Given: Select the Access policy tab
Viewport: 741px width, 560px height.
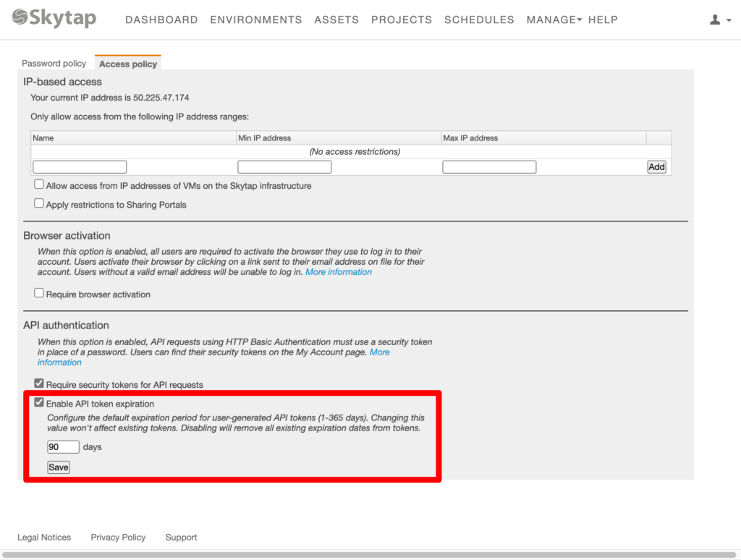Looking at the screenshot, I should 128,64.
